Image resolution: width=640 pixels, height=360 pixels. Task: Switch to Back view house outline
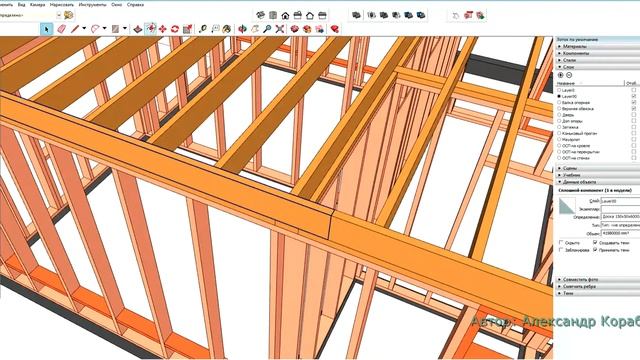(310, 16)
